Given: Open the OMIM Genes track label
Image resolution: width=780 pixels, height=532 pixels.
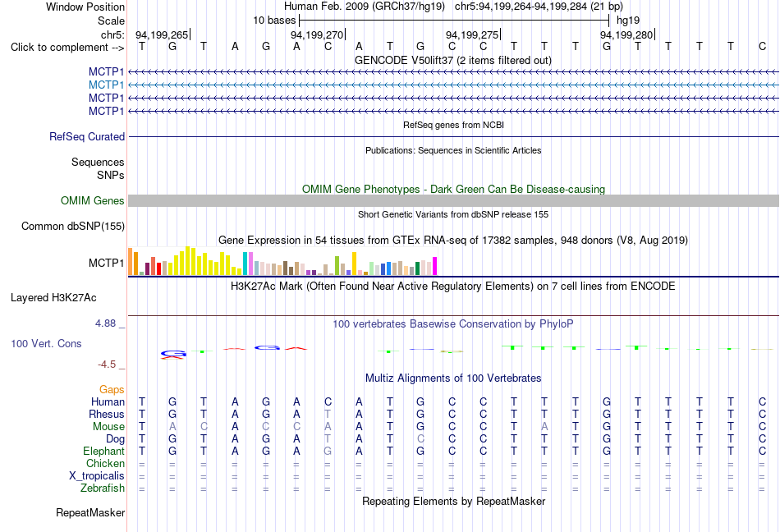Looking at the screenshot, I should pyautogui.click(x=92, y=200).
